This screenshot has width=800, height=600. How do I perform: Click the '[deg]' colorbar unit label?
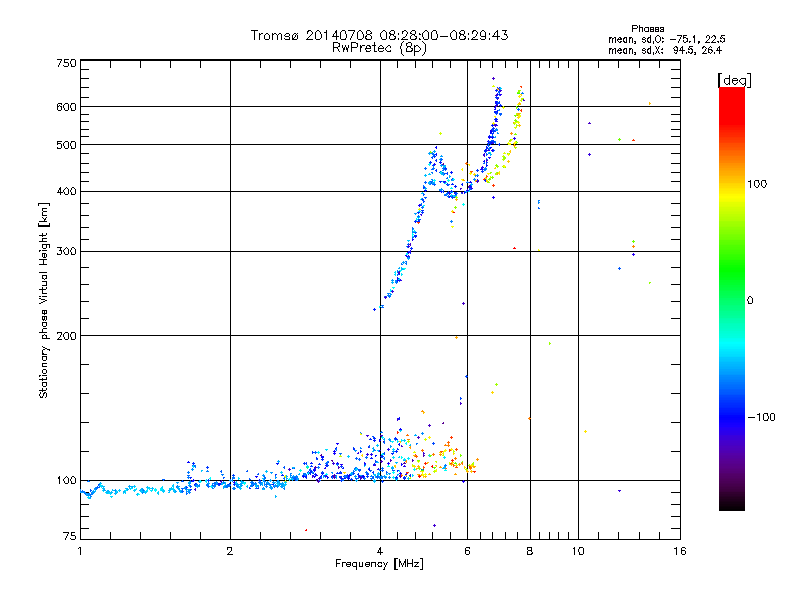pyautogui.click(x=734, y=80)
